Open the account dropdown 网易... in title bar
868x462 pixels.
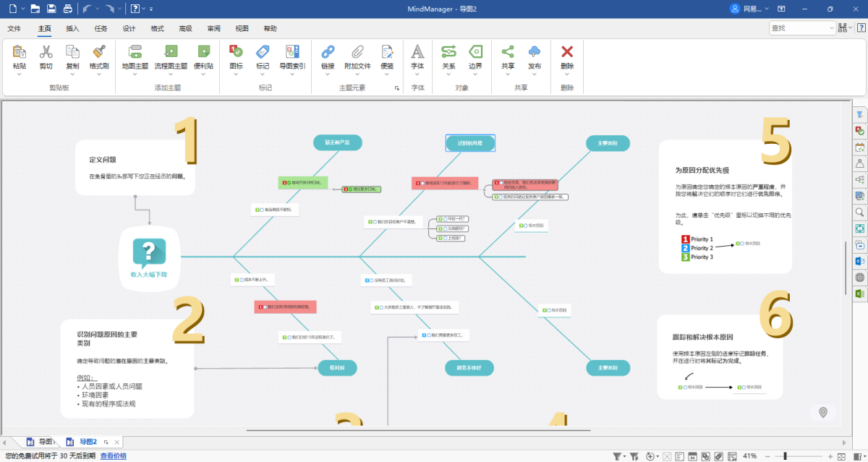(749, 9)
